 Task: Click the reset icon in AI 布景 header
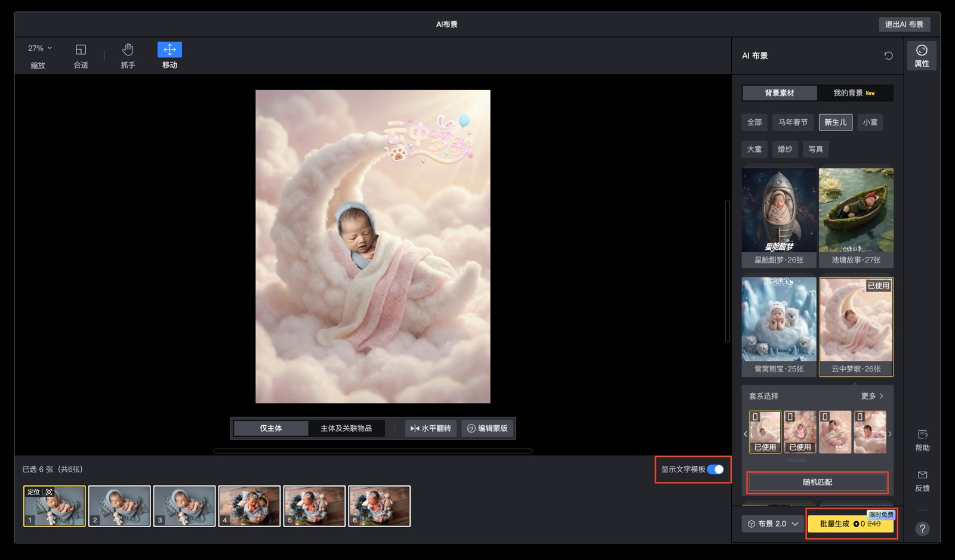888,55
